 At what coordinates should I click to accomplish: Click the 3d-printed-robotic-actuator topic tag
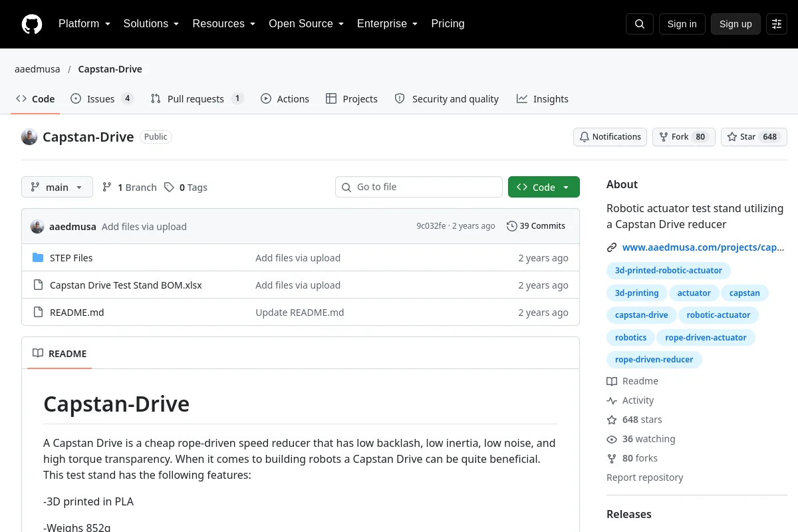[x=668, y=271]
